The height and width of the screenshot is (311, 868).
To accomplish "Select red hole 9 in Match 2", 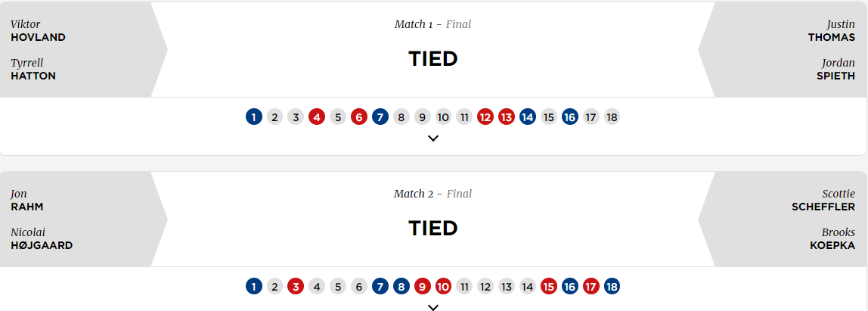I will point(423,287).
